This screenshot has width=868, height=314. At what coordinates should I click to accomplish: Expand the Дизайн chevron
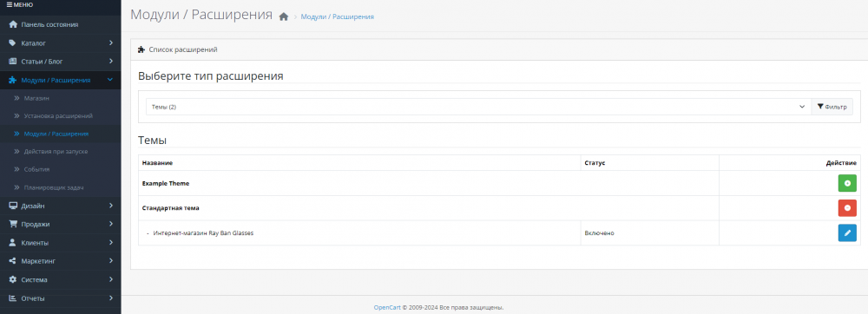(x=111, y=206)
